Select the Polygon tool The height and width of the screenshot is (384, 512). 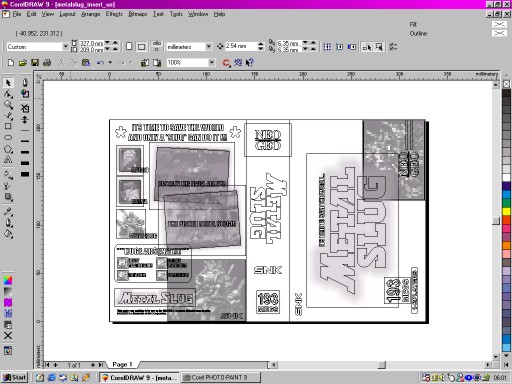8,149
